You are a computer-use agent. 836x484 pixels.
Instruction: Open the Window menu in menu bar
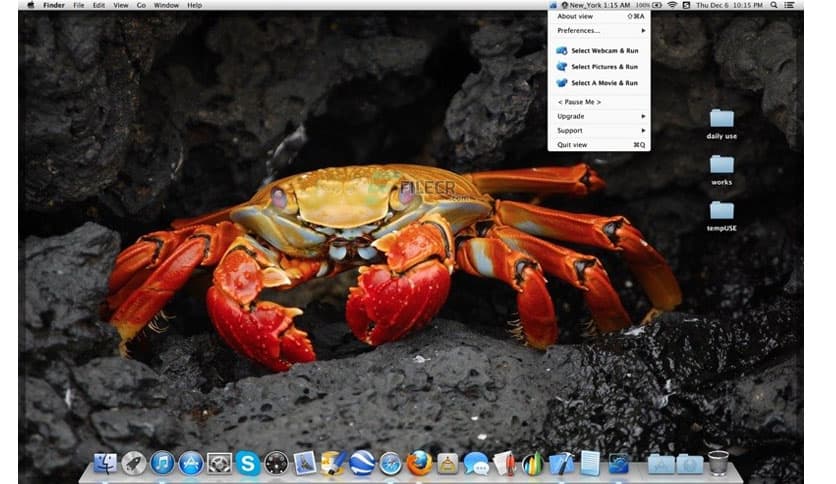click(x=166, y=5)
